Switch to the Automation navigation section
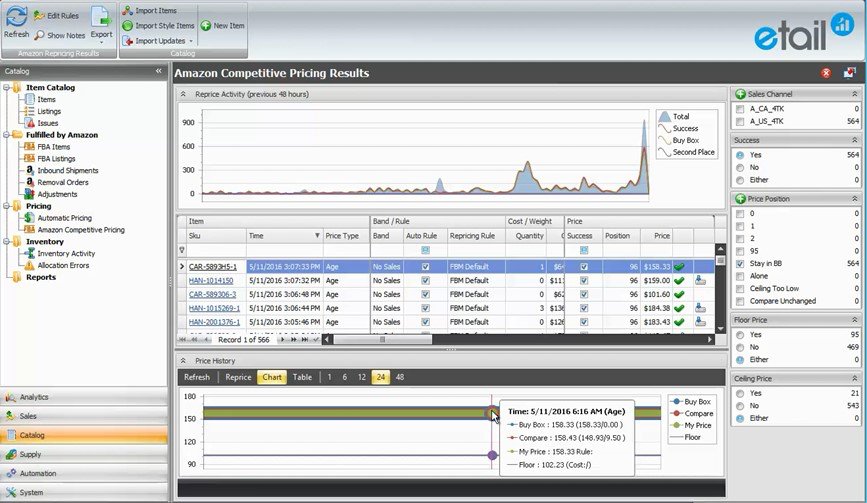Screen dimensions: 867x503 pos(84,474)
